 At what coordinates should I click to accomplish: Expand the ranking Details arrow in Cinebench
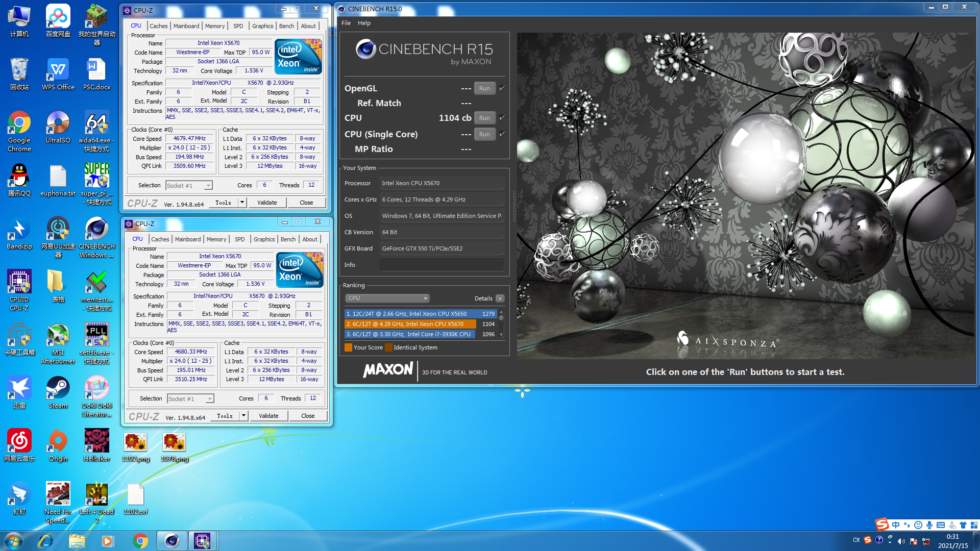pos(500,298)
